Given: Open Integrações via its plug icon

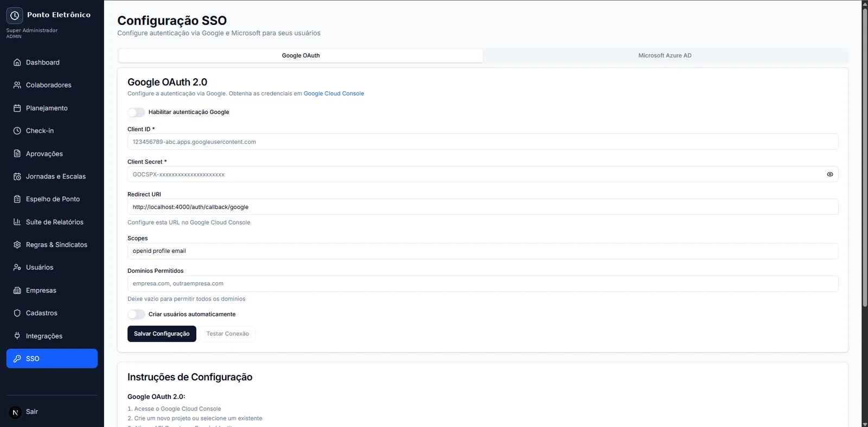Looking at the screenshot, I should coord(17,336).
